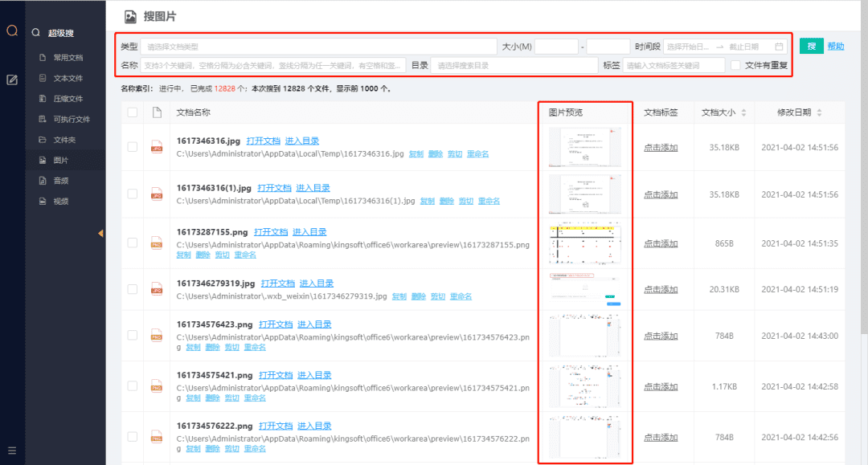Click the PNG file icon of 161734575421.png
Image resolution: width=868 pixels, height=465 pixels.
coord(157,386)
